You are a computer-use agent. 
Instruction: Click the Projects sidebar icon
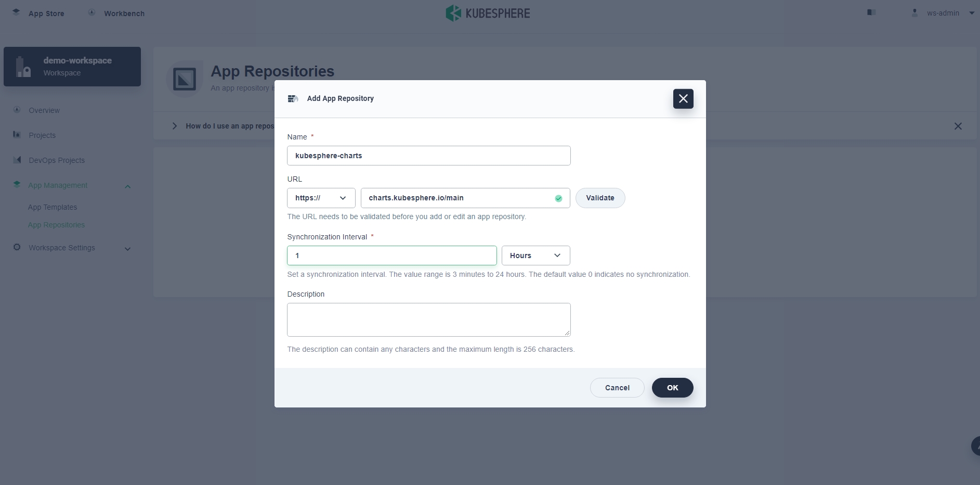pos(17,135)
